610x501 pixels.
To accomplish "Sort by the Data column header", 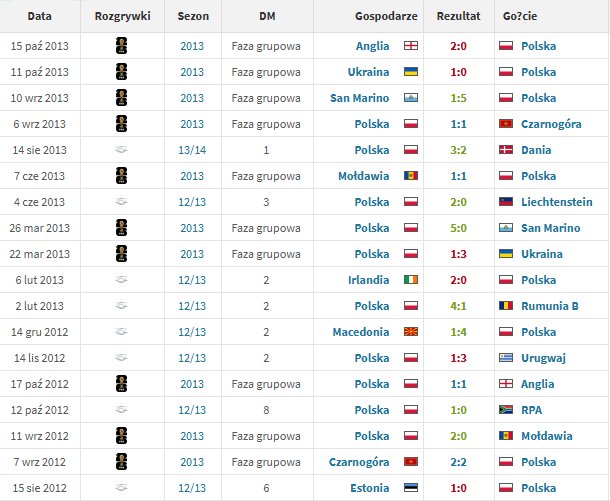I will [40, 16].
